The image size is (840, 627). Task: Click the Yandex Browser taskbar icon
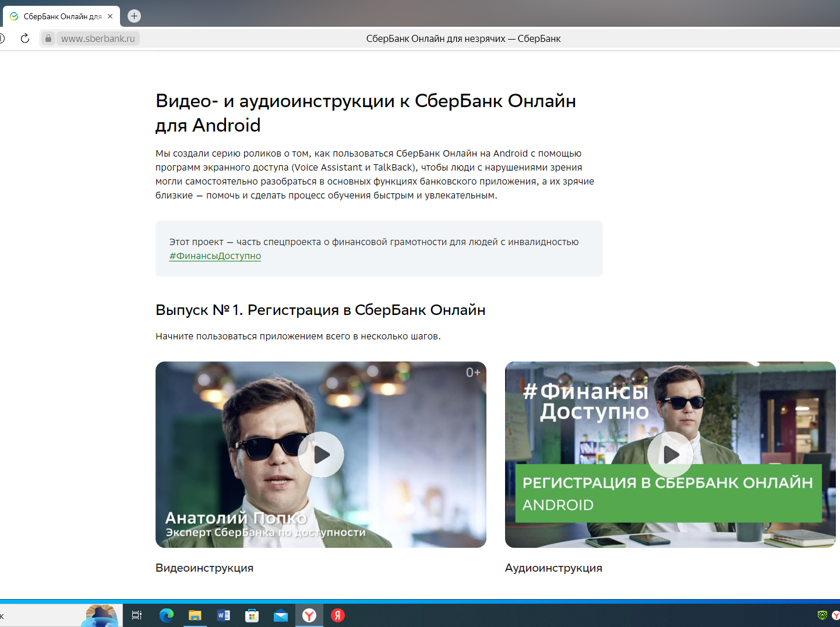(309, 615)
